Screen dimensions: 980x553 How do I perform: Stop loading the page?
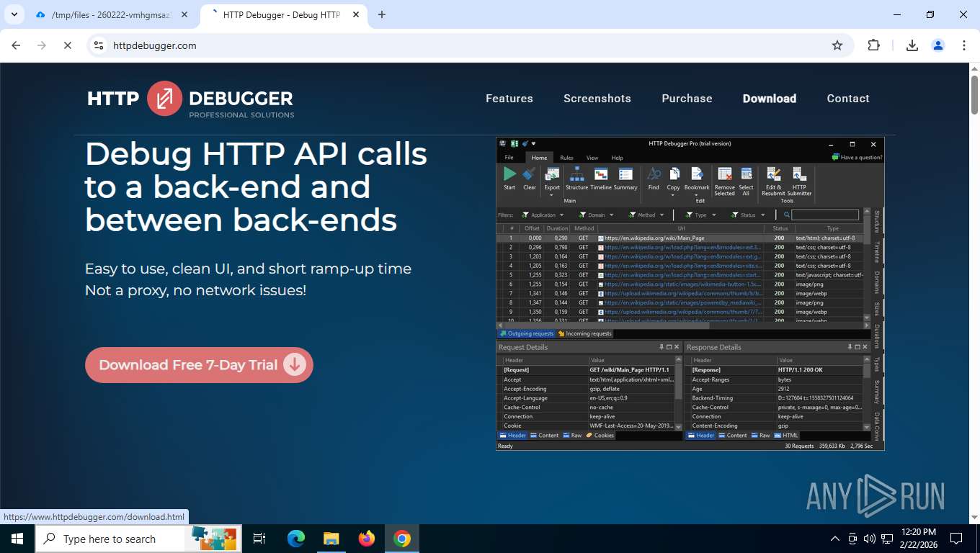pos(67,45)
